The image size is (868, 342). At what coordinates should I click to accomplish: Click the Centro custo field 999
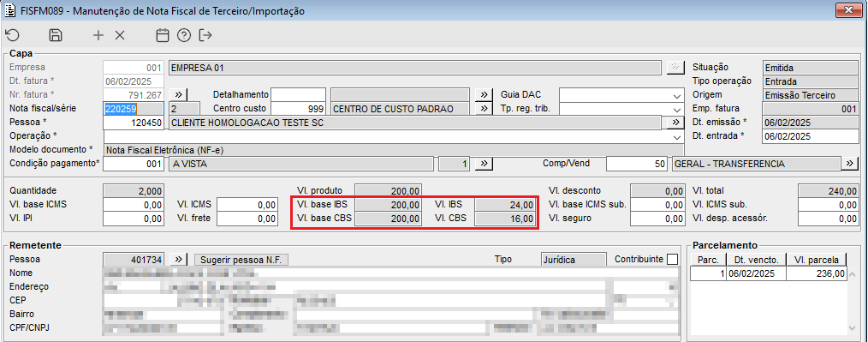coord(299,109)
